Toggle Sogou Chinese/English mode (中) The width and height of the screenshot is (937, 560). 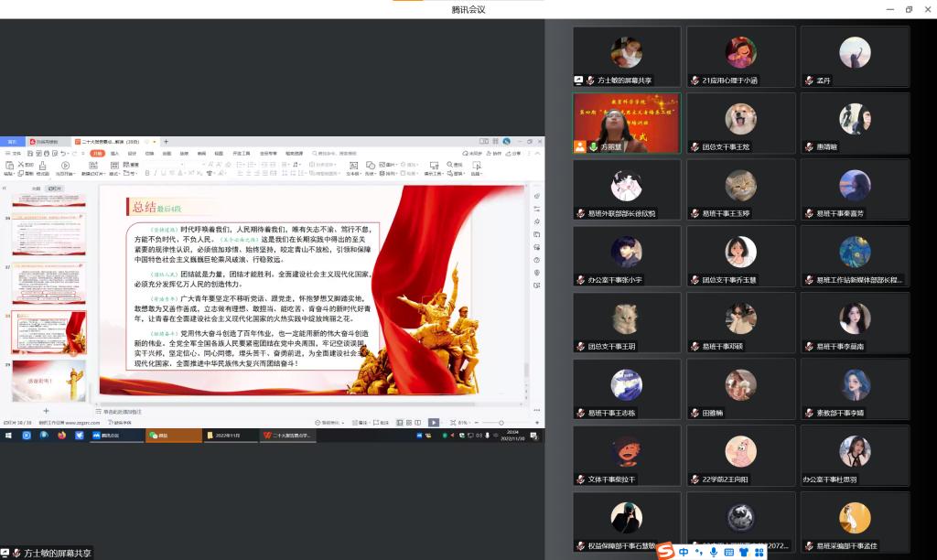[684, 552]
